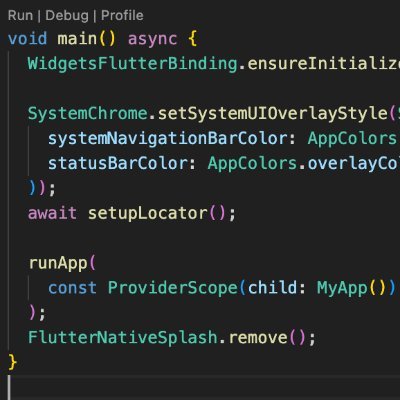Click the 'child' named argument
This screenshot has width=400, height=400.
click(272, 288)
